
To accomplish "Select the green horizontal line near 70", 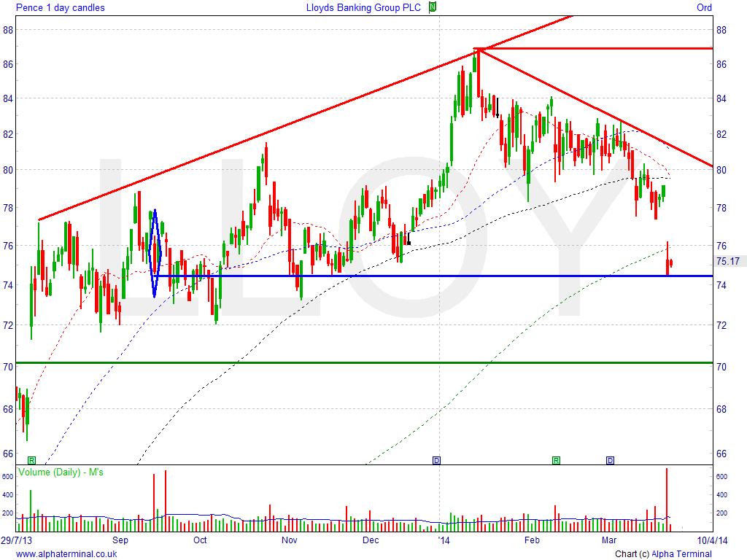I will point(365,362).
